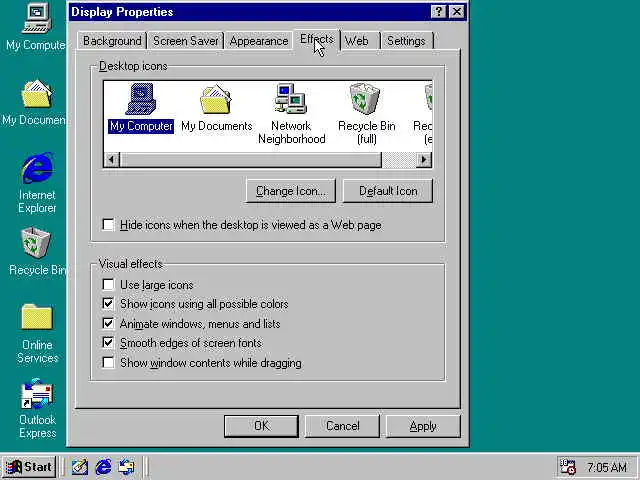This screenshot has height=480, width=640.
Task: Click the Apply button
Action: 423,426
